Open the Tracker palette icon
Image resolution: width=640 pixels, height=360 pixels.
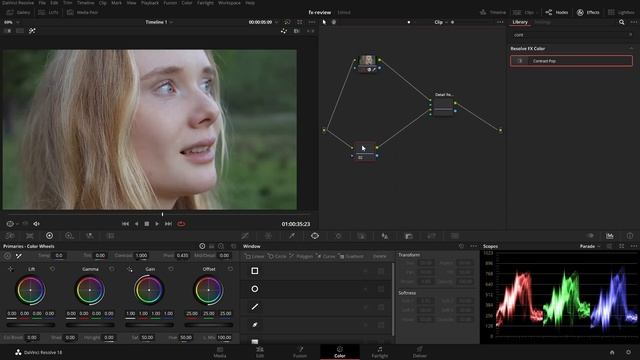[338, 236]
